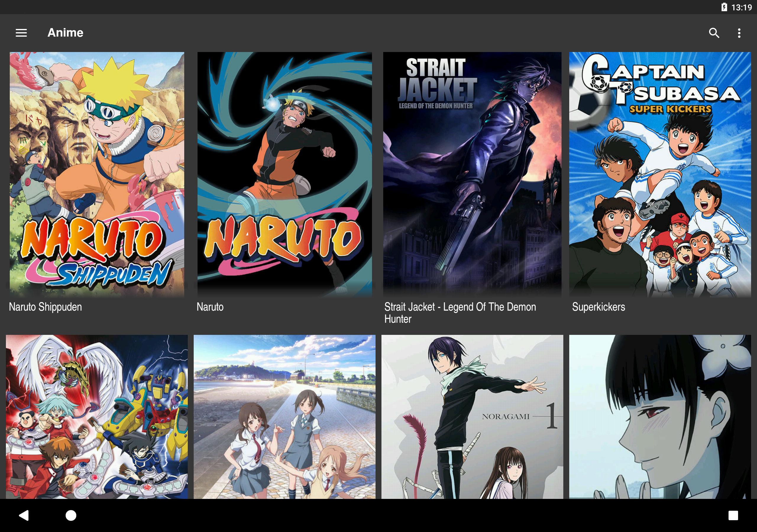Tap the 13:19 clock in status bar

coord(742,7)
